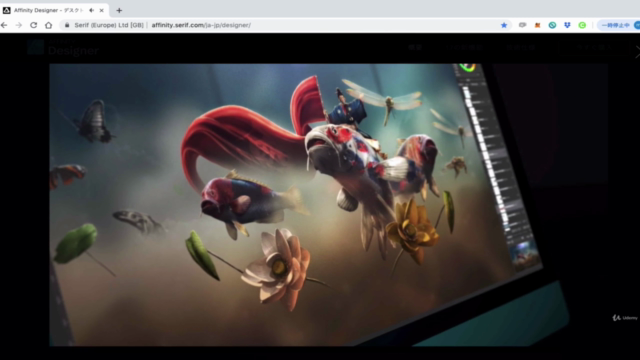This screenshot has height=360, width=640.
Task: Open the green circular G extension icon
Action: tap(582, 25)
